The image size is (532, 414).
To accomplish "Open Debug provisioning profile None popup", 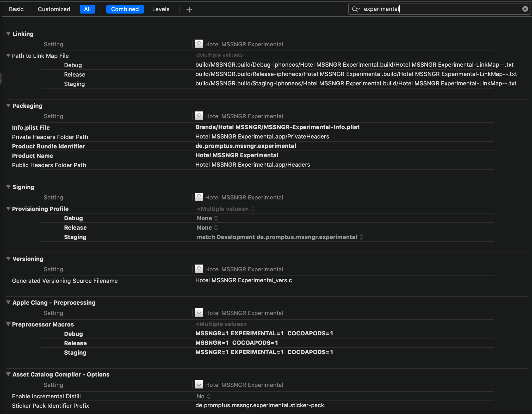I will (x=207, y=218).
